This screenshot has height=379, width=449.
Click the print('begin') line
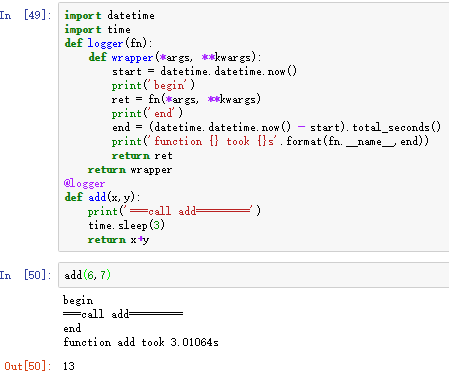point(153,85)
